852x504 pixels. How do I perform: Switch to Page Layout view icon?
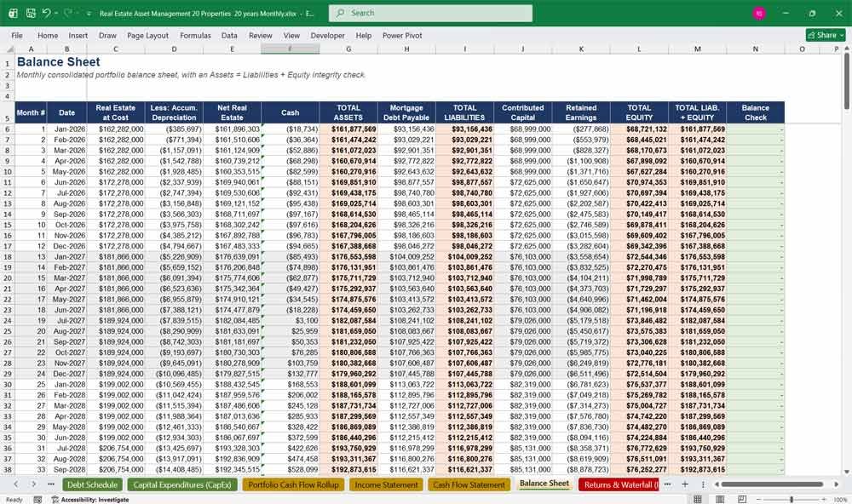click(x=720, y=499)
